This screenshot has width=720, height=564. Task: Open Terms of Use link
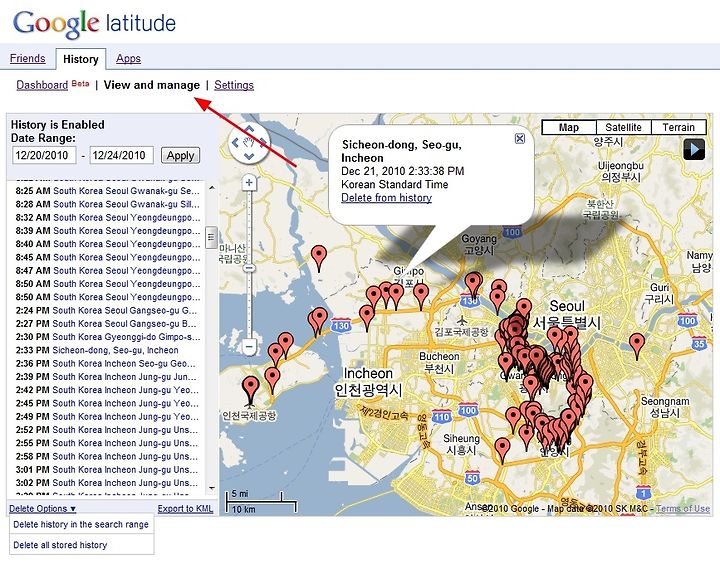(683, 508)
